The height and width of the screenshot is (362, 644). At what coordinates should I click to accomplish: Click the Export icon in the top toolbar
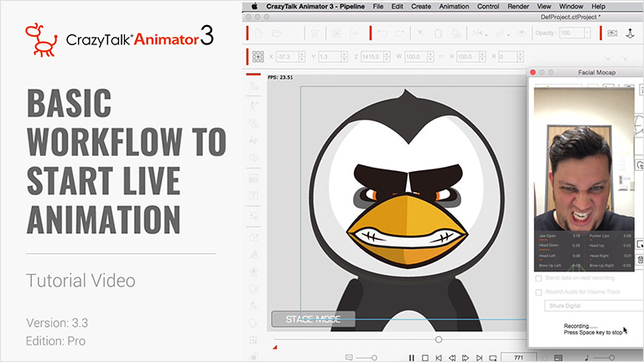point(354,34)
